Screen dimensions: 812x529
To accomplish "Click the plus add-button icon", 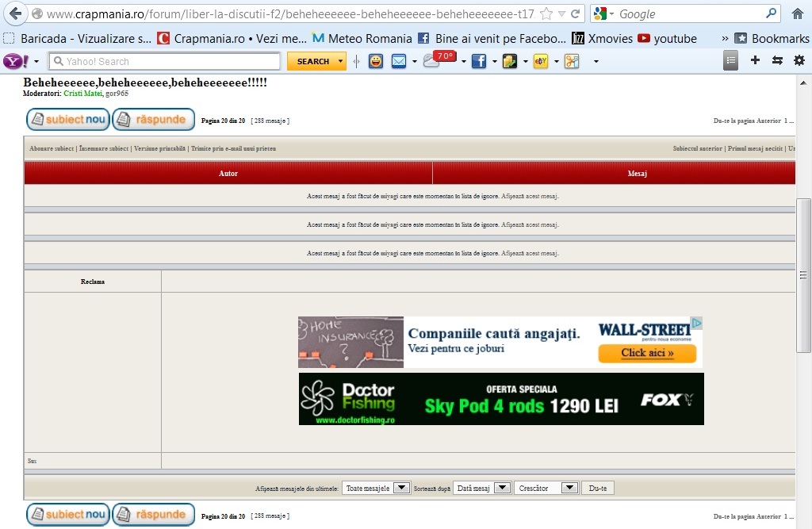I will [x=755, y=60].
